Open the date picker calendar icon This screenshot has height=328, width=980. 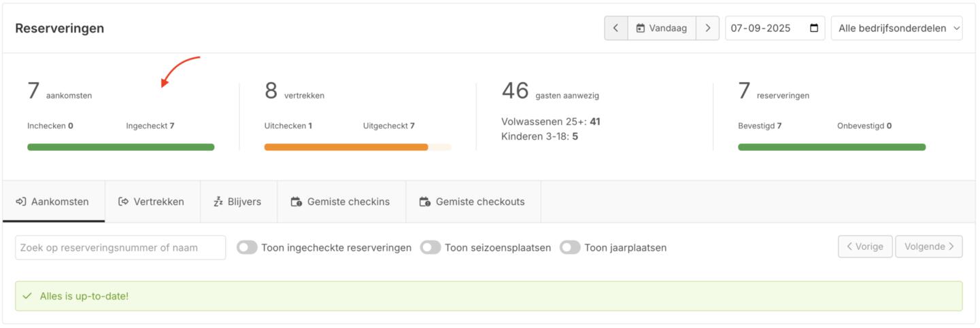[814, 29]
